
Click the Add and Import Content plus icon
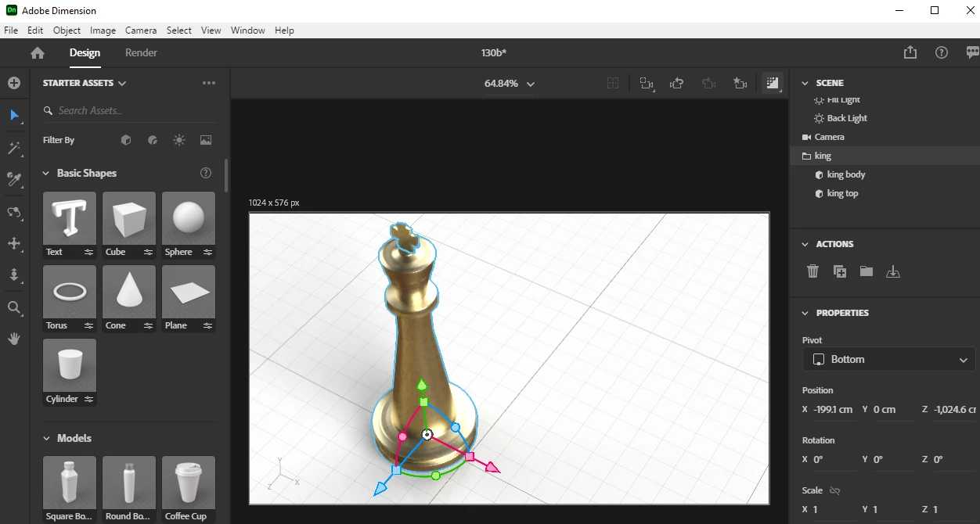[x=14, y=83]
